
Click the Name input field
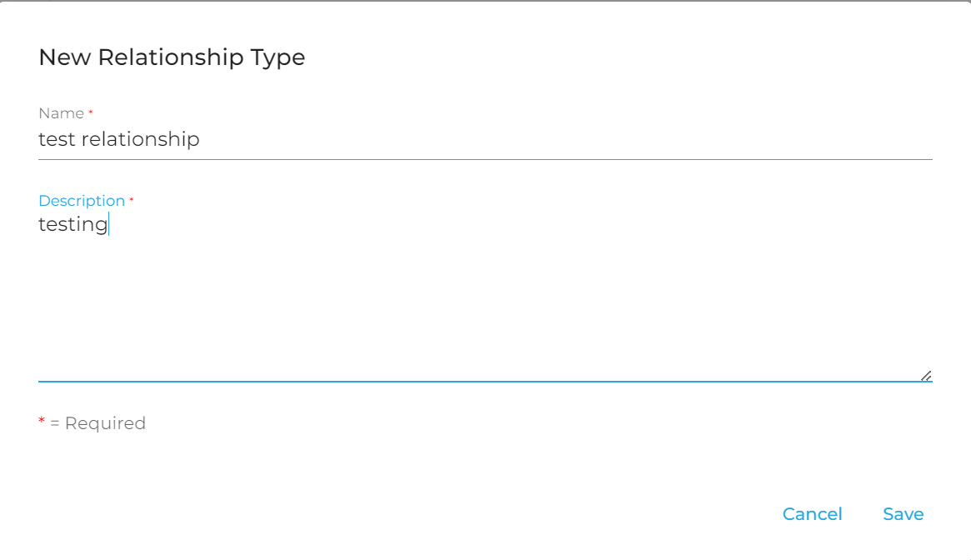click(x=483, y=139)
